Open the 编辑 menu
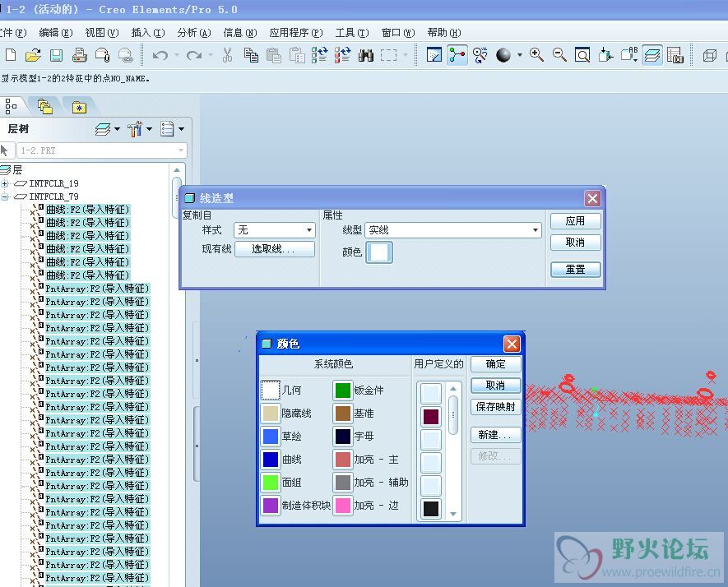728x587 pixels. (x=56, y=33)
